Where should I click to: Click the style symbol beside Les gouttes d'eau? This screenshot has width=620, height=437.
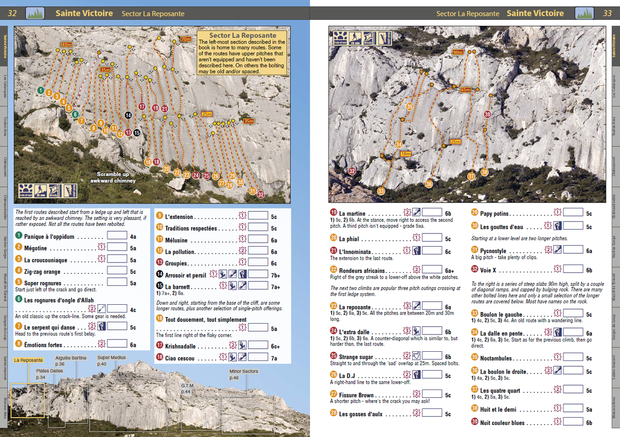(558, 225)
